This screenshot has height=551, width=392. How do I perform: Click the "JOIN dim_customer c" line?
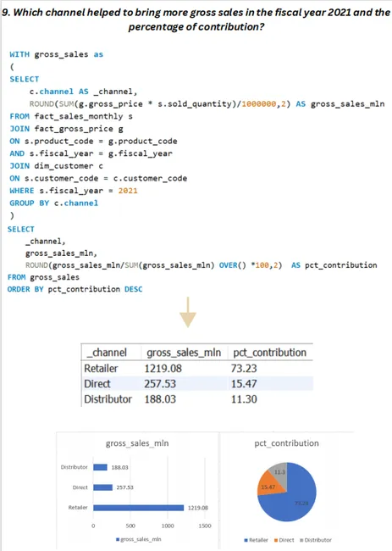point(56,166)
